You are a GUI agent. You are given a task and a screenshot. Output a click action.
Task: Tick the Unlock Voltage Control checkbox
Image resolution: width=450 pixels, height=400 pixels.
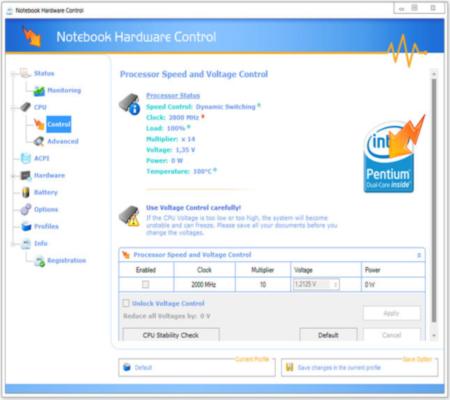126,303
